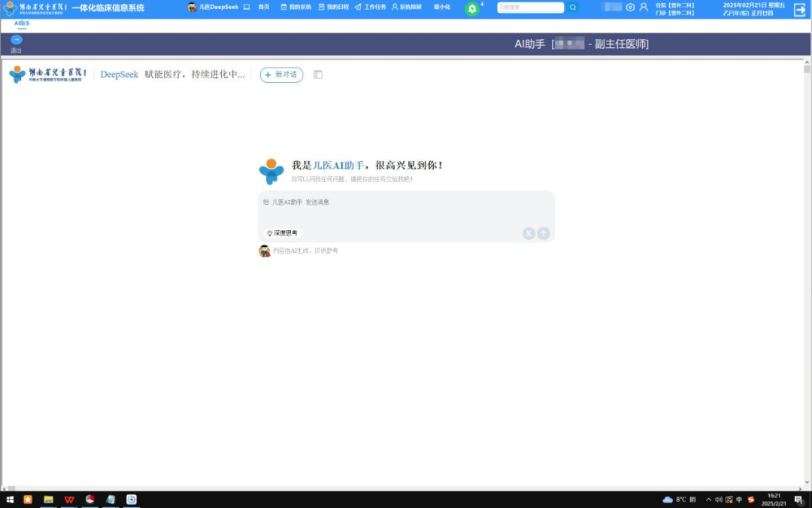The image size is (812, 508).
Task: Toggle 深度思考 deep thinking mode
Action: 283,233
